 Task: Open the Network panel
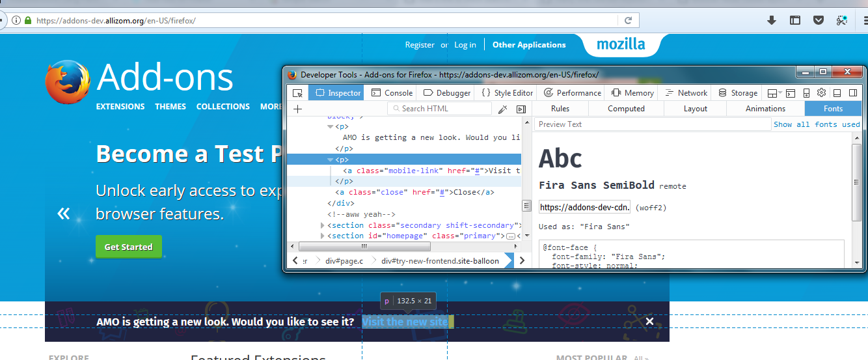[x=685, y=93]
